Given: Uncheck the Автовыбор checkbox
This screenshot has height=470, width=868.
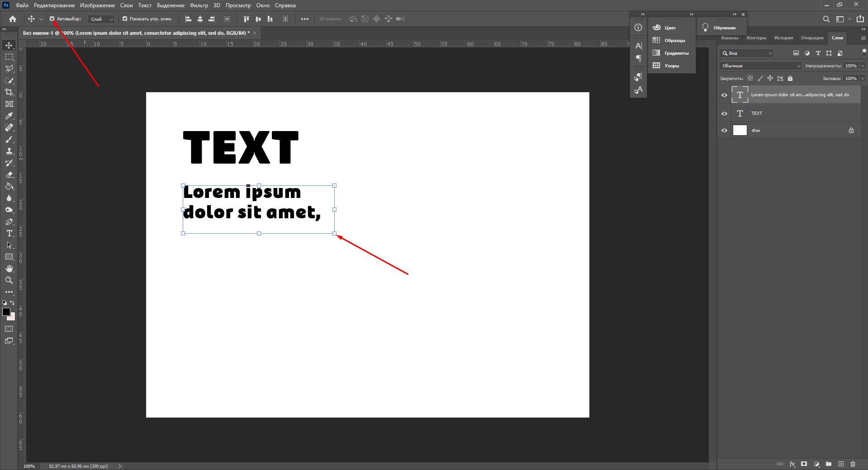Looking at the screenshot, I should 52,19.
